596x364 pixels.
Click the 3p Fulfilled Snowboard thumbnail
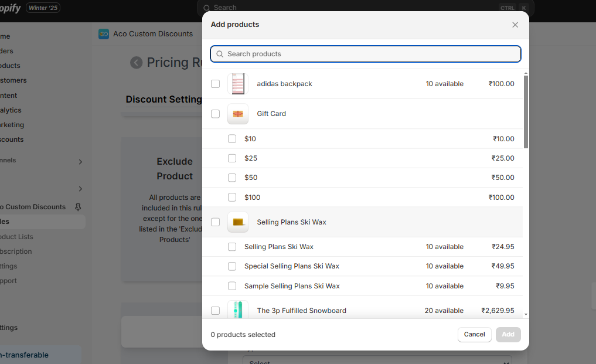pos(238,309)
